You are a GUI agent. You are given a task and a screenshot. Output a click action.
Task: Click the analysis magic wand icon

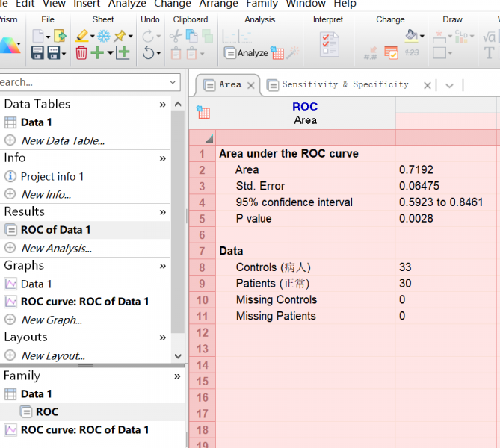click(x=292, y=53)
